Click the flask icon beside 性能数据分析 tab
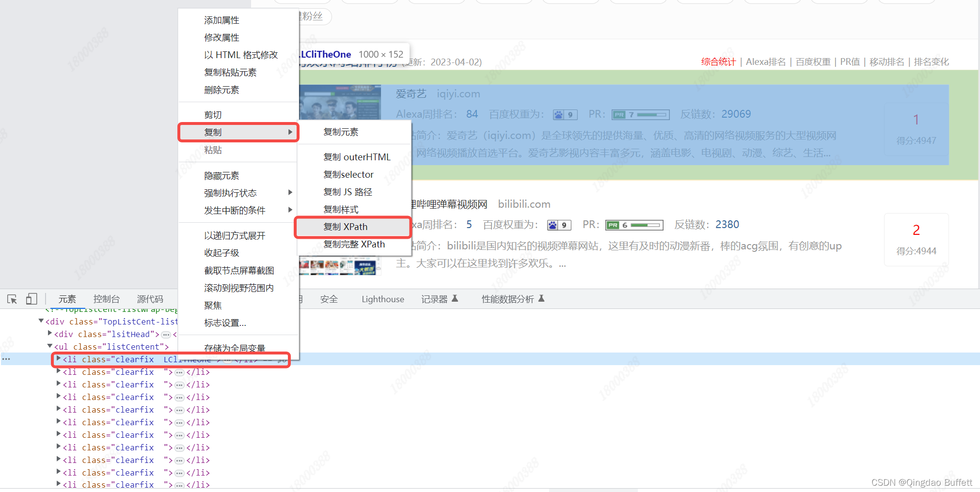The width and height of the screenshot is (980, 492). tap(541, 299)
